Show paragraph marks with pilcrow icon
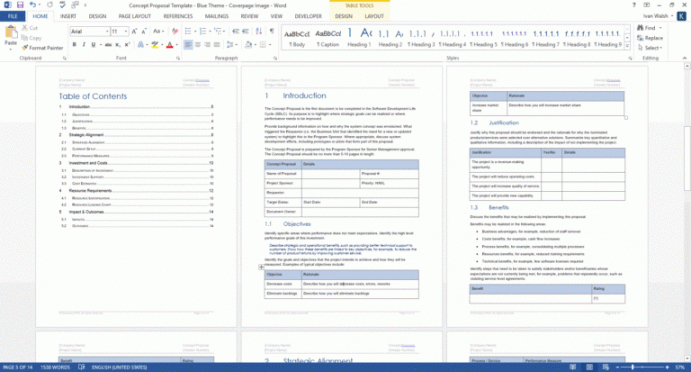 tap(271, 31)
